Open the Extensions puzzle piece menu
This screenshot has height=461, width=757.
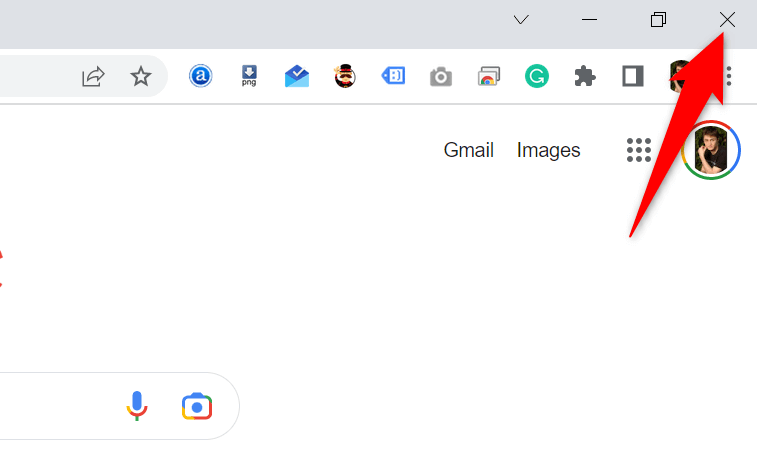coord(585,77)
